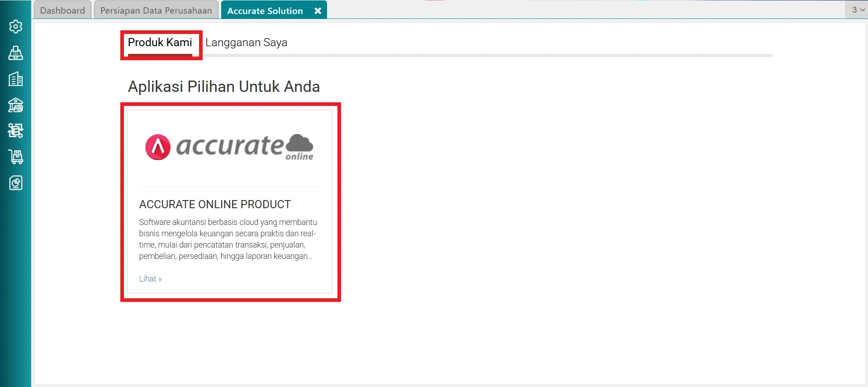Image resolution: width=868 pixels, height=387 pixels.
Task: Open the trolley with boxes sidebar icon
Action: tap(16, 157)
